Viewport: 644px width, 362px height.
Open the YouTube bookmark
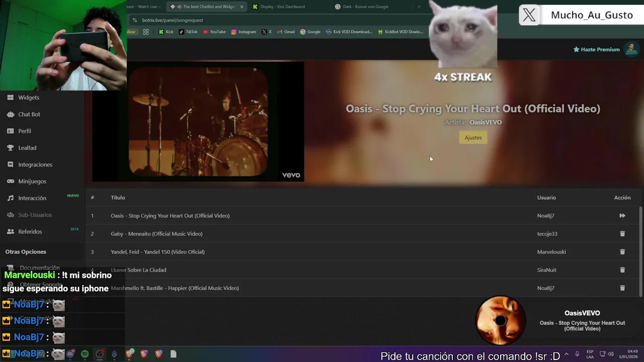click(x=214, y=32)
